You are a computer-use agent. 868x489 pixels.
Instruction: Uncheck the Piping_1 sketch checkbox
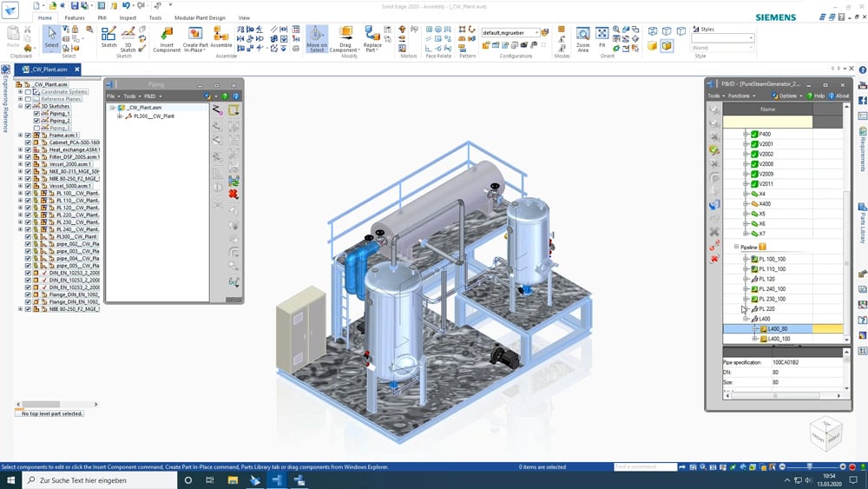(36, 114)
